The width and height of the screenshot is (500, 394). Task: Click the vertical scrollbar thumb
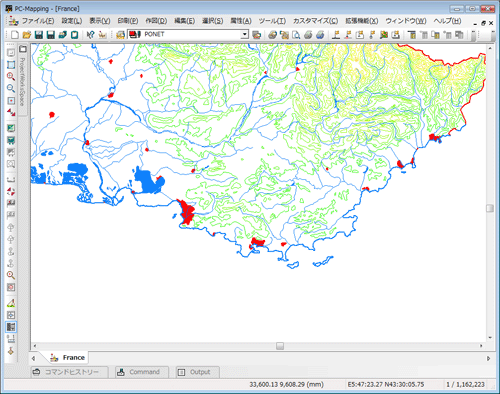(490, 208)
